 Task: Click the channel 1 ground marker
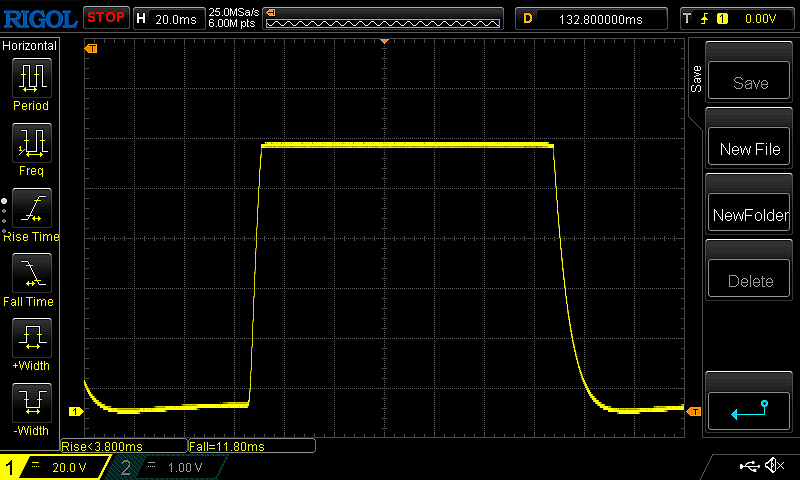click(x=76, y=411)
